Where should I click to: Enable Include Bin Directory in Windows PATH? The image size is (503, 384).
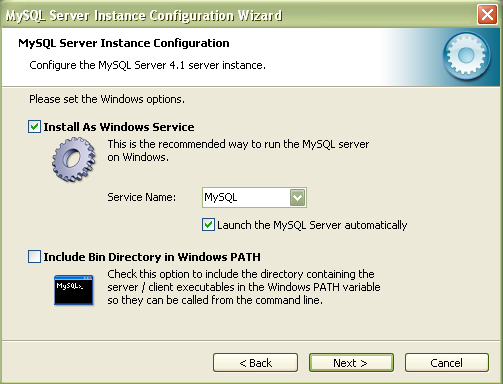click(x=35, y=257)
